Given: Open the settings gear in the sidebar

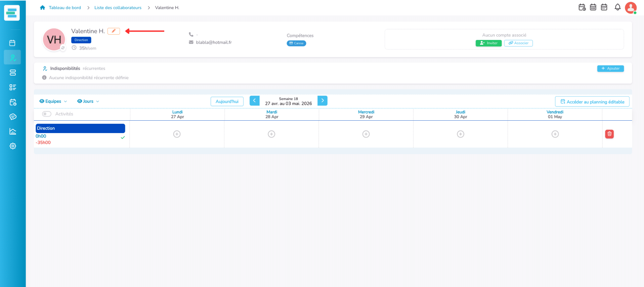Looking at the screenshot, I should 13,146.
